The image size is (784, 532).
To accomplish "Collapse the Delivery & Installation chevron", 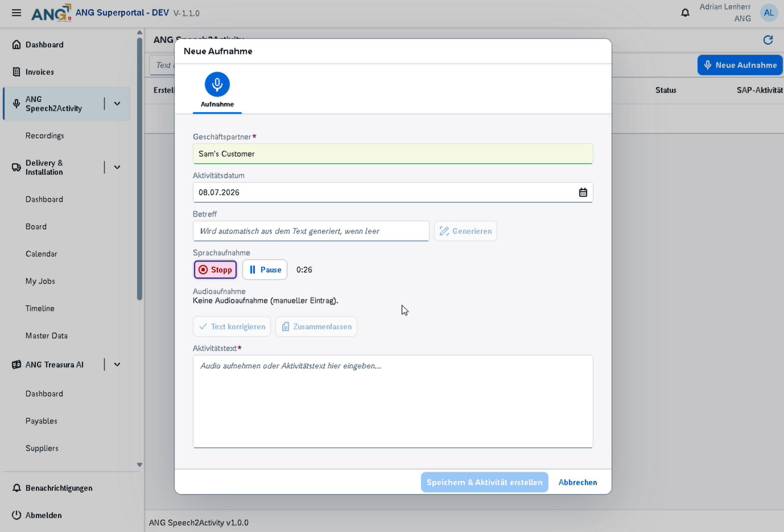I will [x=117, y=167].
